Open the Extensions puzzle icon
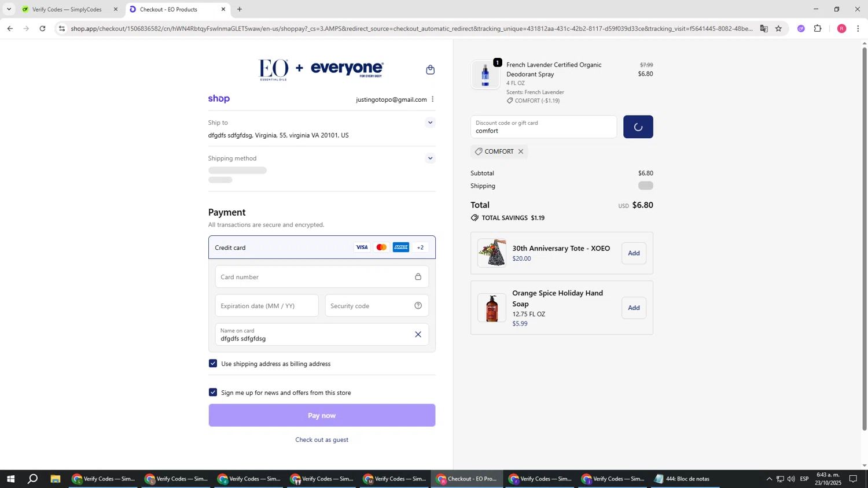The height and width of the screenshot is (488, 868). 818,28
